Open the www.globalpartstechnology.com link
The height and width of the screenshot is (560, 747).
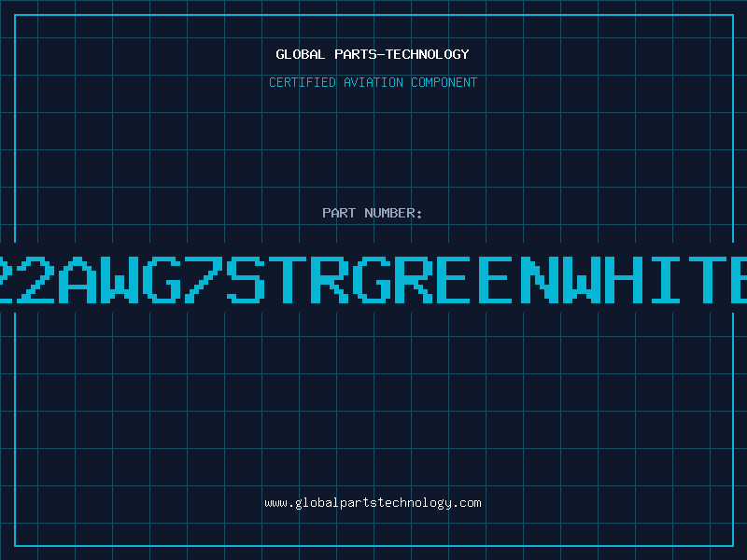pos(373,503)
